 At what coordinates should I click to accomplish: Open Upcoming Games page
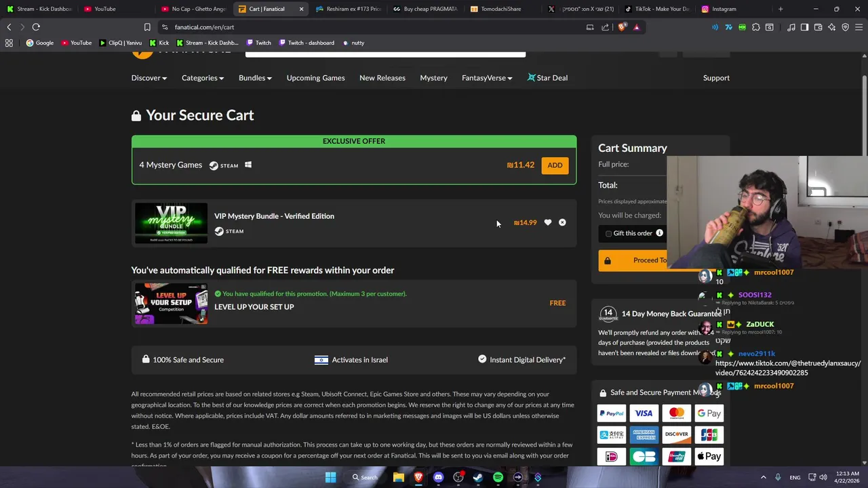[x=315, y=78]
